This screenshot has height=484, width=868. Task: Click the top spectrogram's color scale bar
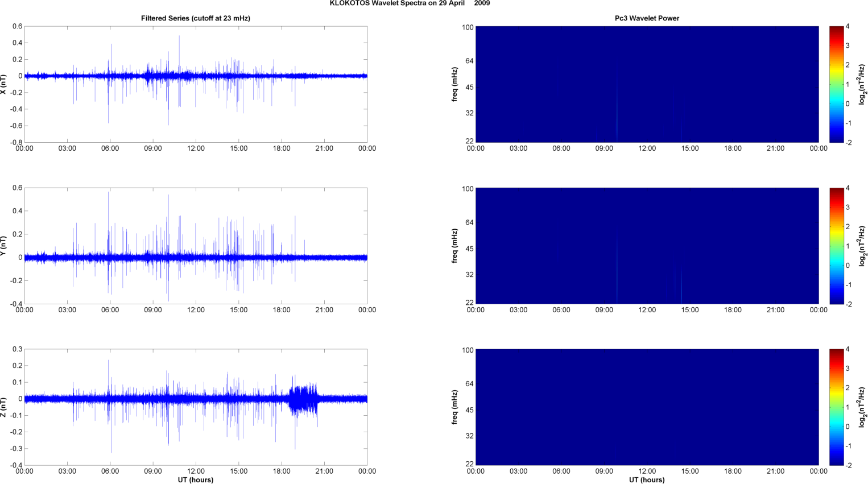click(x=836, y=84)
